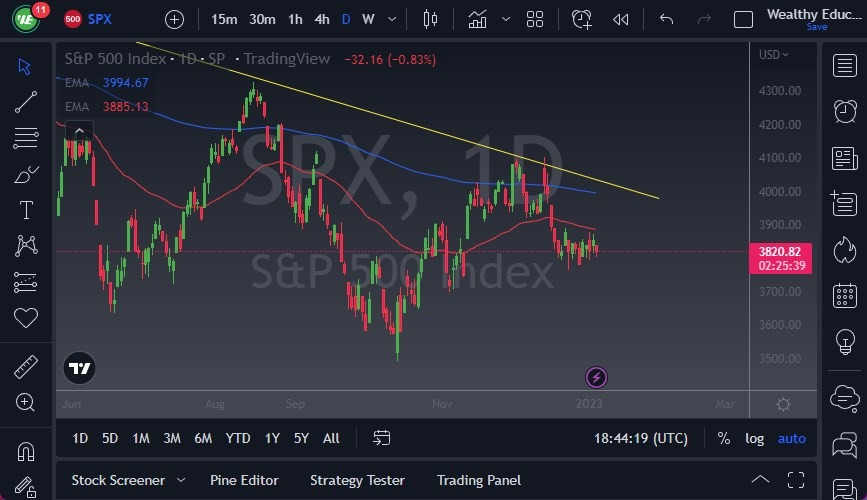Open the go to date calendar
867x500 pixels.
click(x=382, y=438)
